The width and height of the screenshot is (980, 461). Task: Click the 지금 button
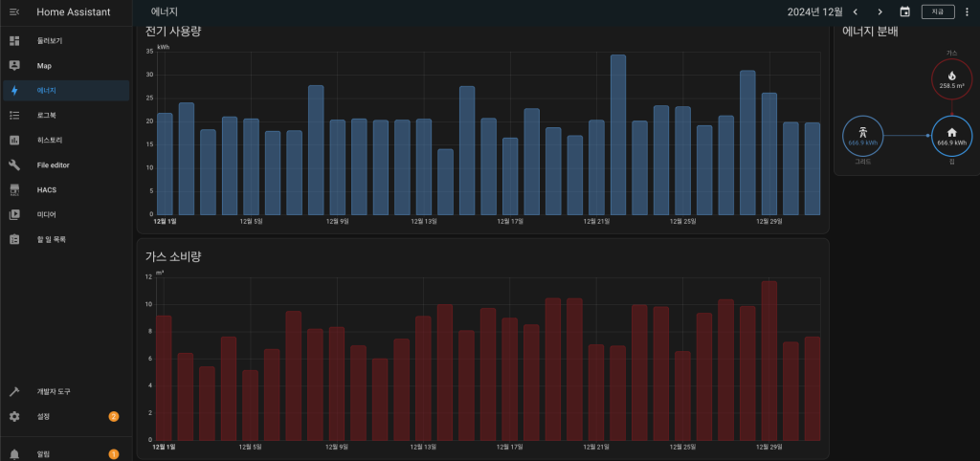pos(938,11)
